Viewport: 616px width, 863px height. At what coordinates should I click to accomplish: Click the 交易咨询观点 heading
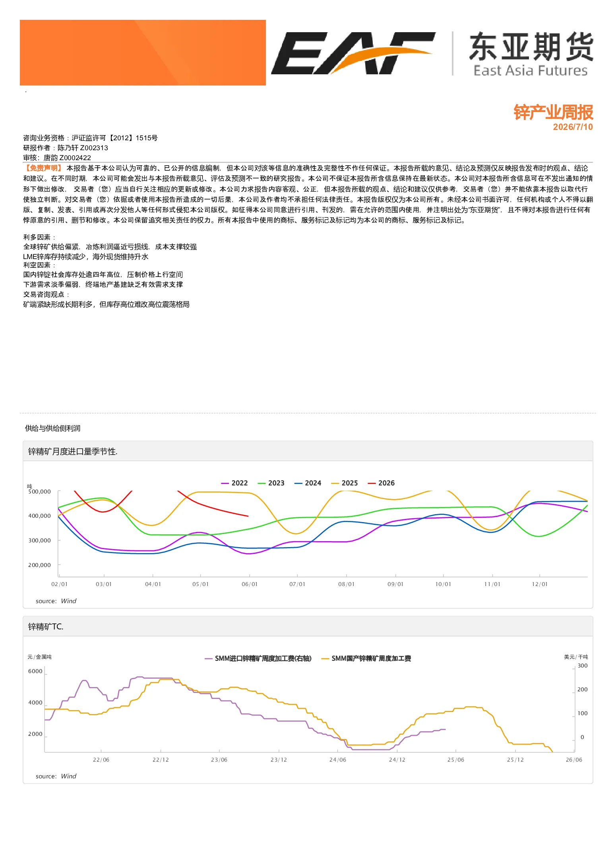[x=46, y=294]
